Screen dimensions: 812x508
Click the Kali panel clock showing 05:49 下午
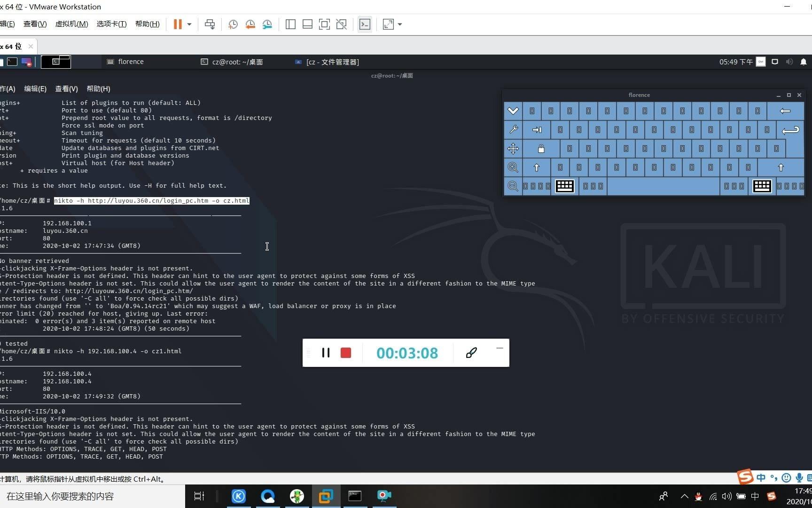point(736,62)
